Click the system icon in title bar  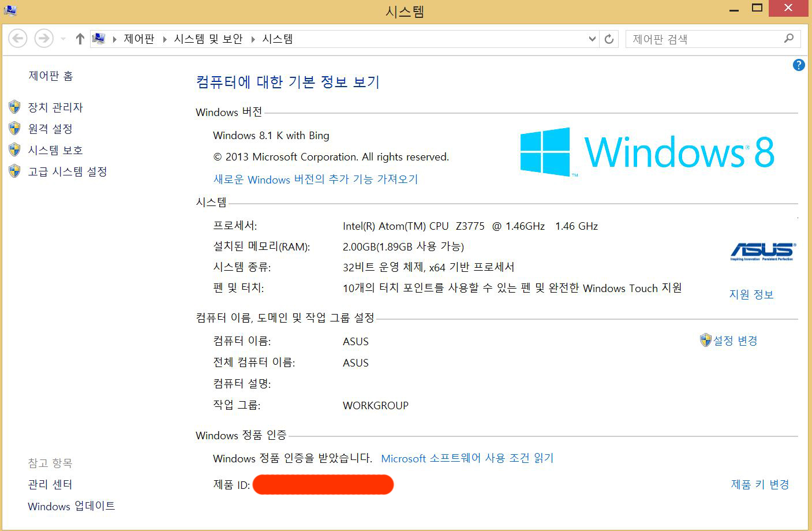tap(10, 9)
